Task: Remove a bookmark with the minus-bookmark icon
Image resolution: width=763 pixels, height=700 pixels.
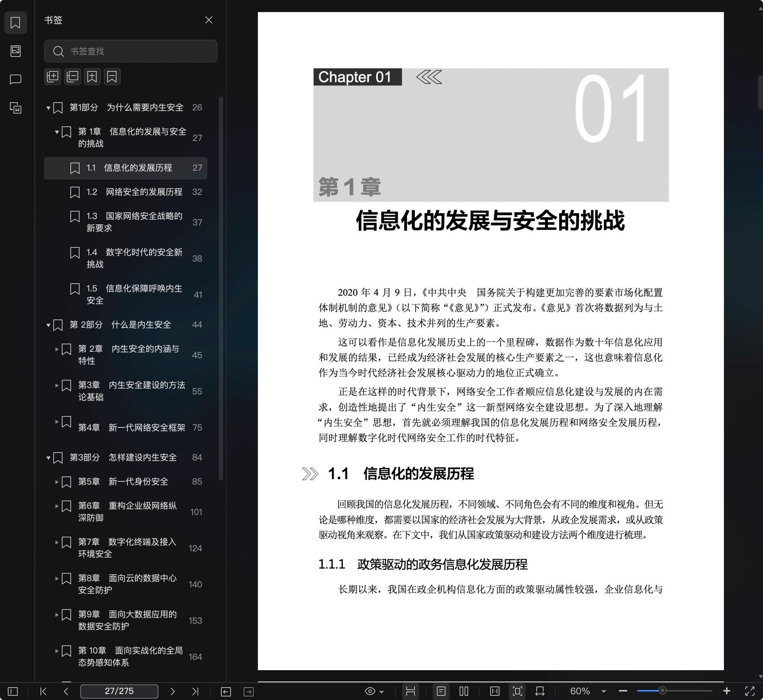Action: tap(112, 77)
